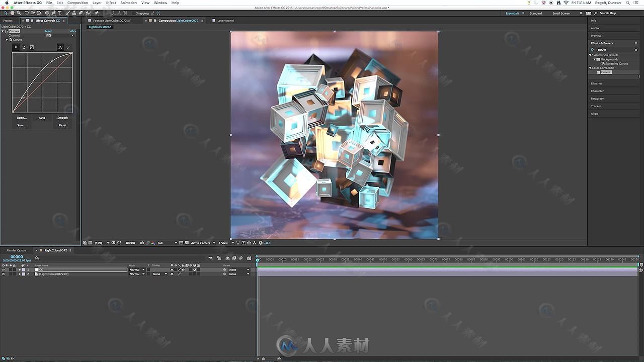Click the reset exposure icon
This screenshot has width=644, height=362.
261,243
